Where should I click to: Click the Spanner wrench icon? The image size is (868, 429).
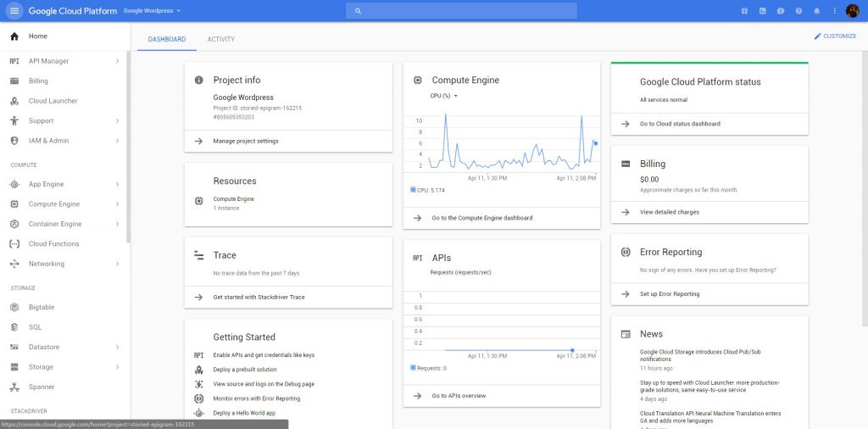(14, 387)
